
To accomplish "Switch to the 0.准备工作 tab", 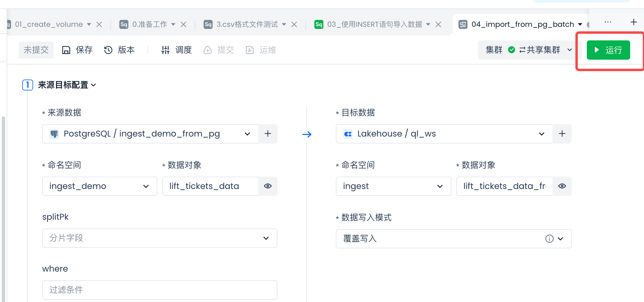I will [150, 24].
